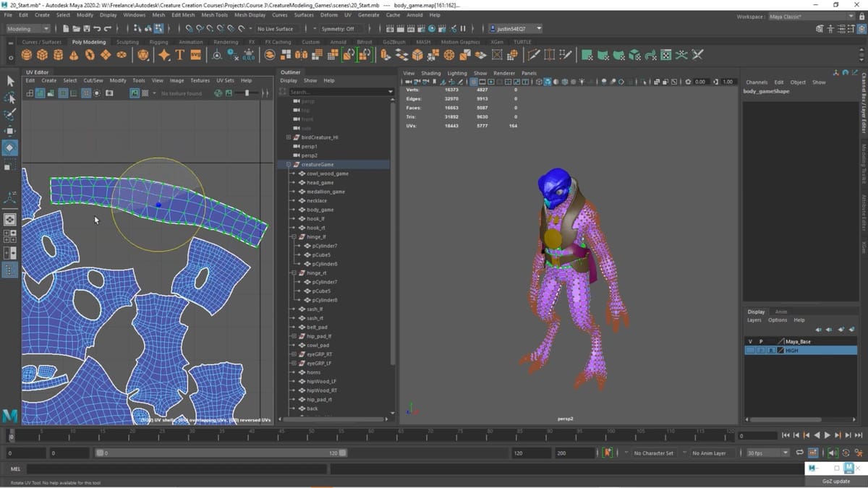Screen dimensions: 868x488
Task: Open the Channels menu in Channel Box
Action: 757,82
